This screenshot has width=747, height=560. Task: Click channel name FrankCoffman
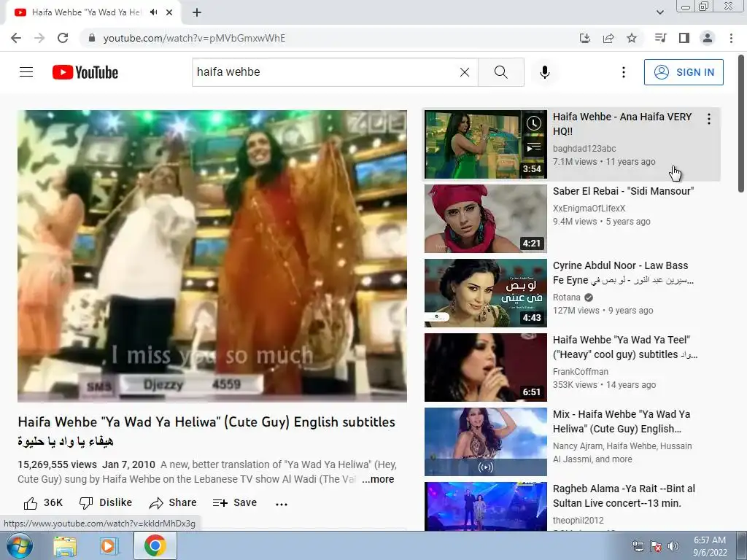(580, 371)
